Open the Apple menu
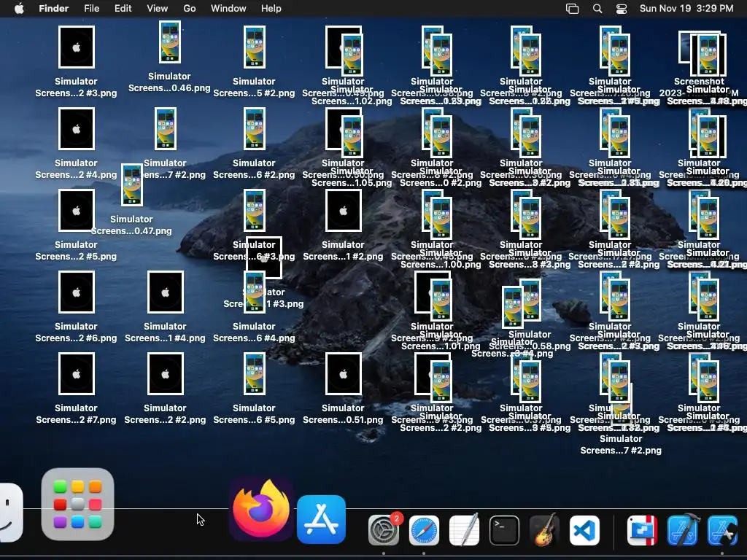The height and width of the screenshot is (560, 747). pyautogui.click(x=19, y=9)
